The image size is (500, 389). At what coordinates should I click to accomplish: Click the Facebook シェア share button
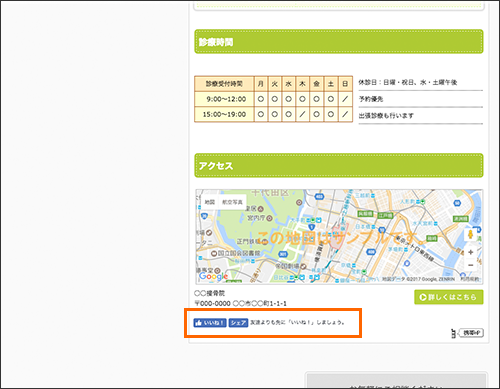click(238, 323)
